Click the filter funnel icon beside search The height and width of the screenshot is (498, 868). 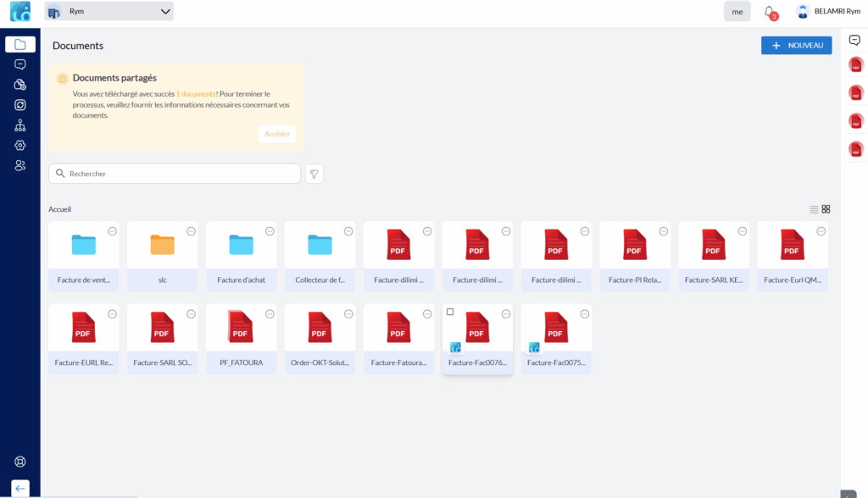(x=314, y=174)
